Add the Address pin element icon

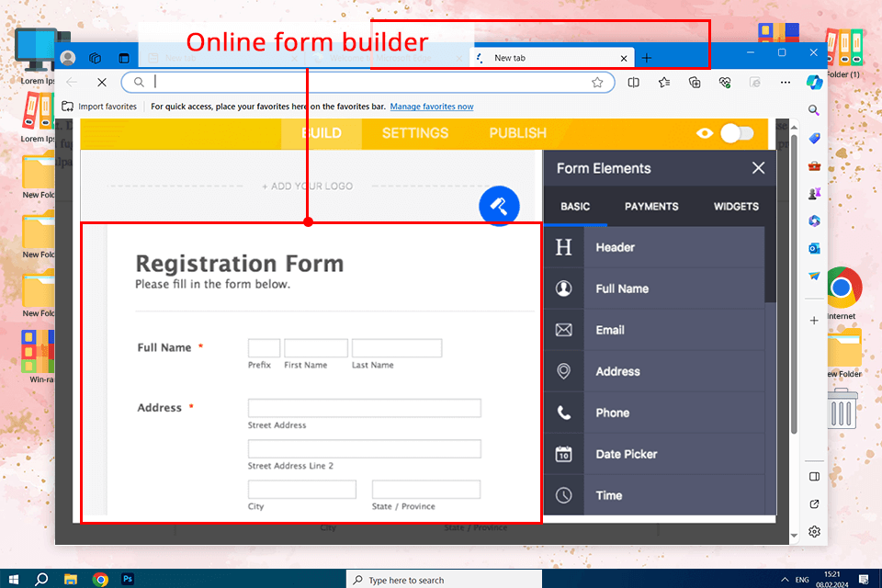coord(563,371)
